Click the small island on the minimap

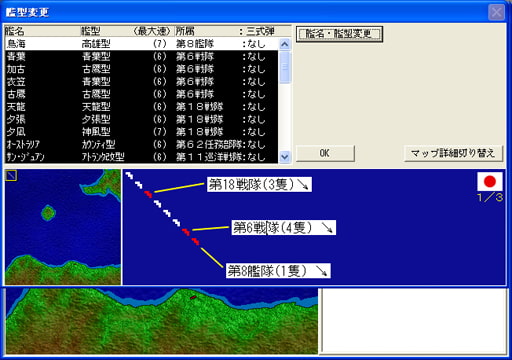(x=48, y=213)
